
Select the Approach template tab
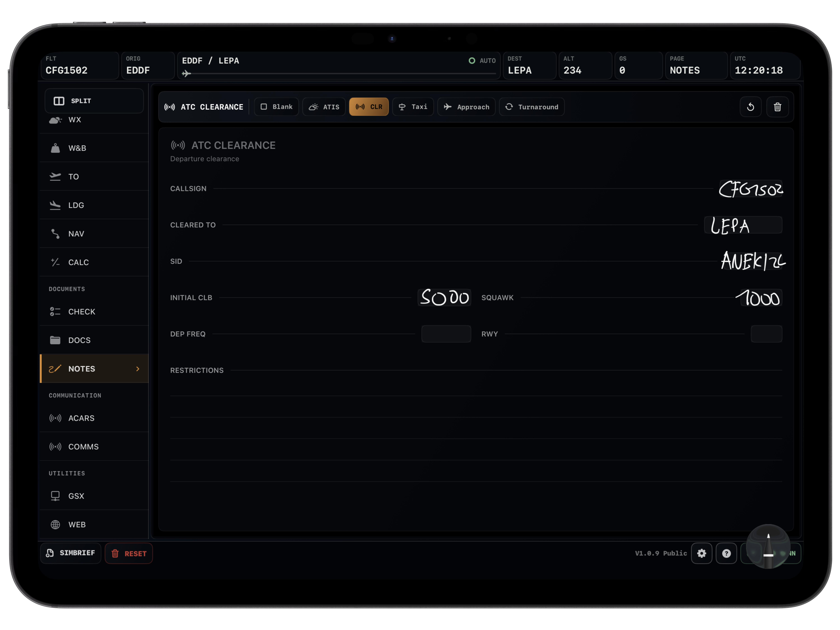click(x=466, y=107)
